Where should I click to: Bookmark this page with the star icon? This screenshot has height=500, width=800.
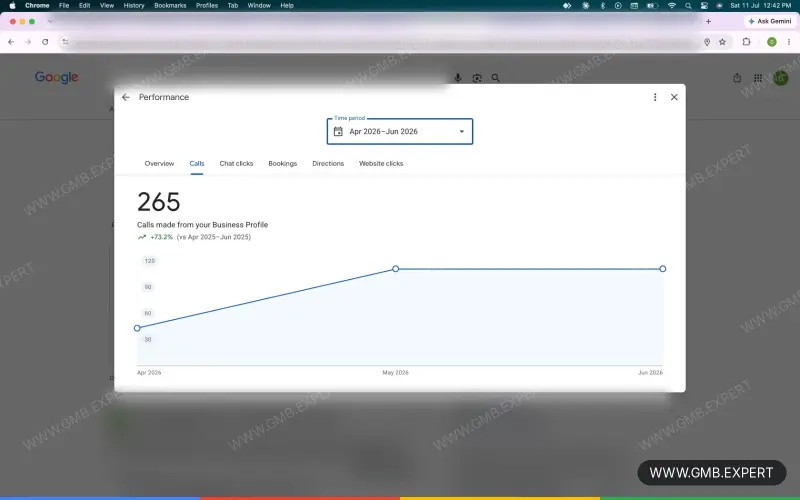(722, 42)
